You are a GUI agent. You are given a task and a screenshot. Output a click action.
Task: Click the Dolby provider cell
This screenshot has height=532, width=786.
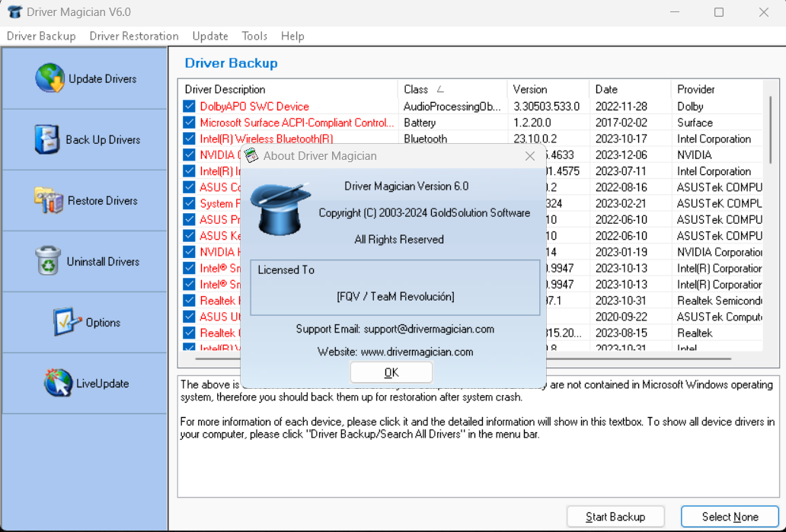[x=690, y=107]
